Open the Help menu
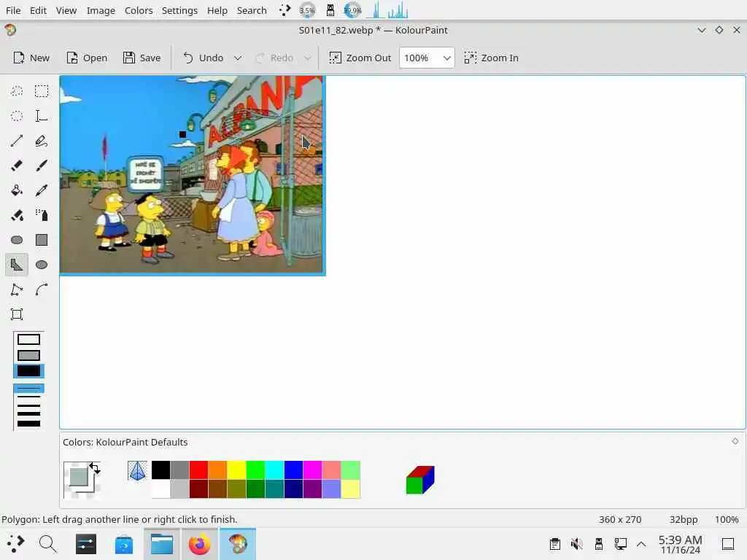 (217, 10)
